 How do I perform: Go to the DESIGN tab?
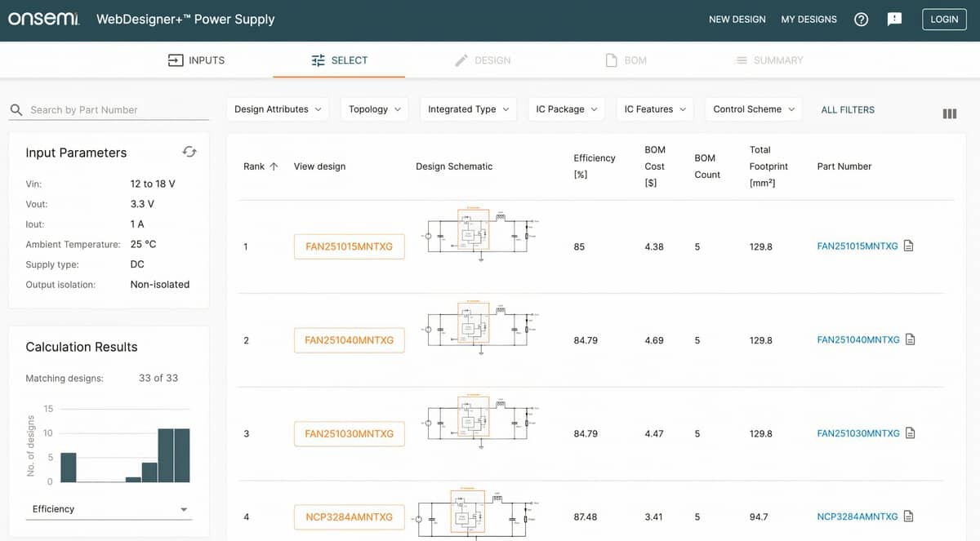coord(483,60)
